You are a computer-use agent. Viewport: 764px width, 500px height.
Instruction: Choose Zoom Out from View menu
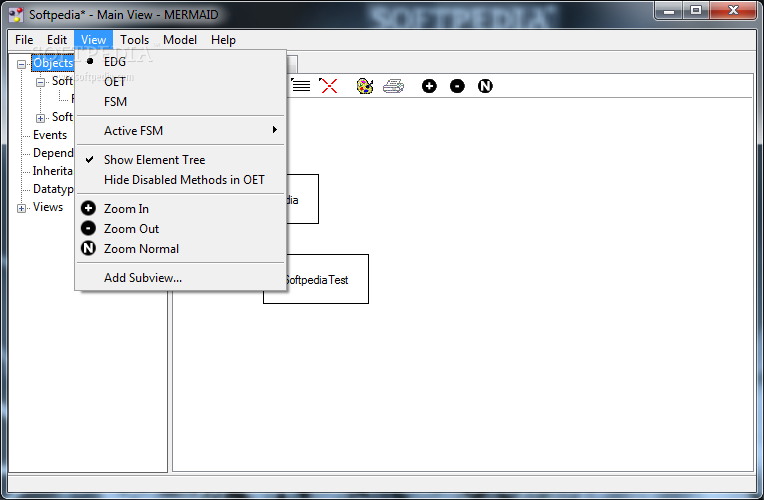click(x=180, y=229)
